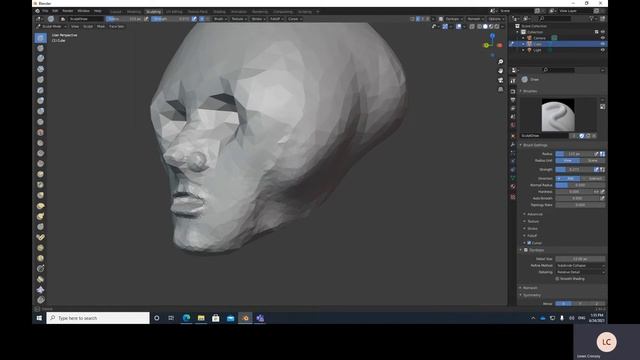
Task: Set Radius Unit to View
Action: click(568, 161)
